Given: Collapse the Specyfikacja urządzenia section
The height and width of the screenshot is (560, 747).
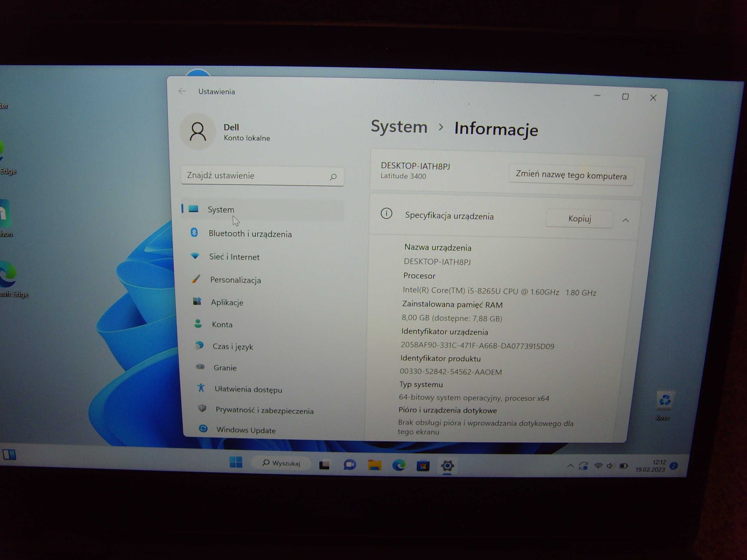Looking at the screenshot, I should tap(625, 220).
